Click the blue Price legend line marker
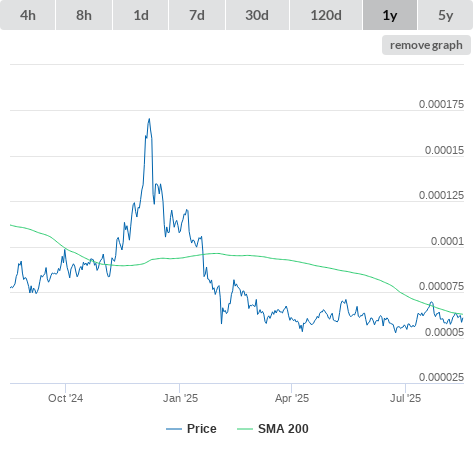The image size is (474, 455). (174, 429)
